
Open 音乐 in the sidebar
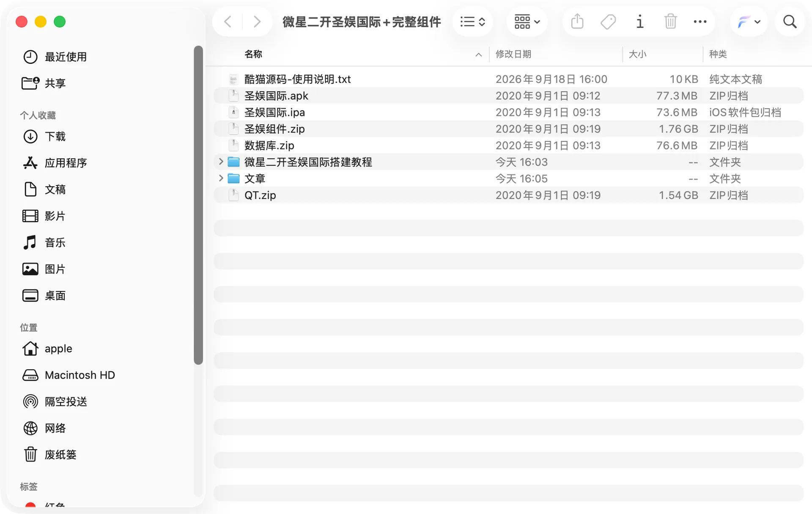point(44,242)
